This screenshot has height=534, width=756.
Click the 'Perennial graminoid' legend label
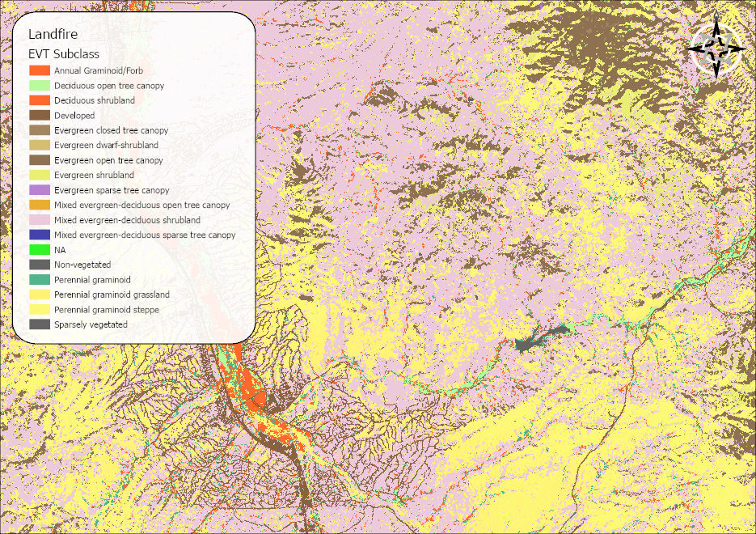[x=92, y=280]
